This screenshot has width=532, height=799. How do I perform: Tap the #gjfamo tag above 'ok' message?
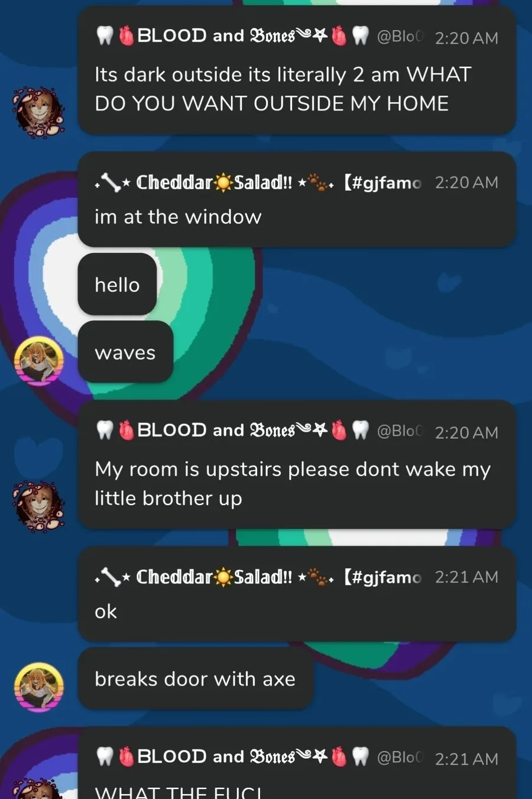(382, 577)
